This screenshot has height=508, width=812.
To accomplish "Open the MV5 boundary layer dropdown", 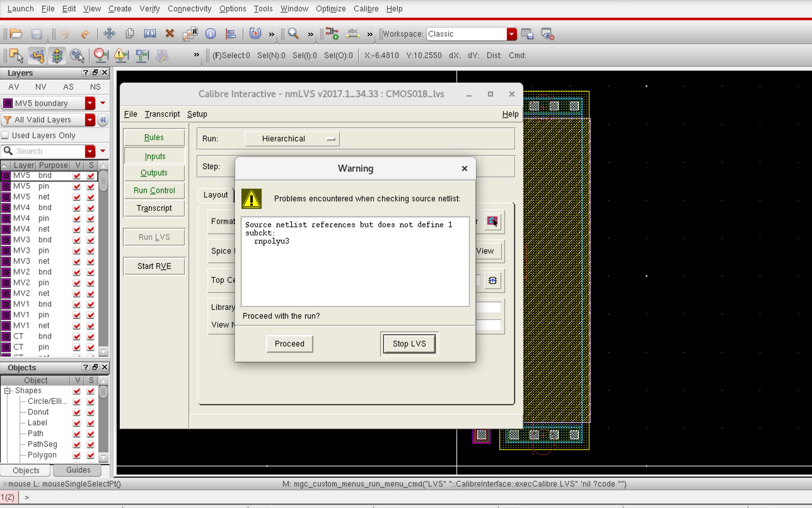I will click(90, 103).
